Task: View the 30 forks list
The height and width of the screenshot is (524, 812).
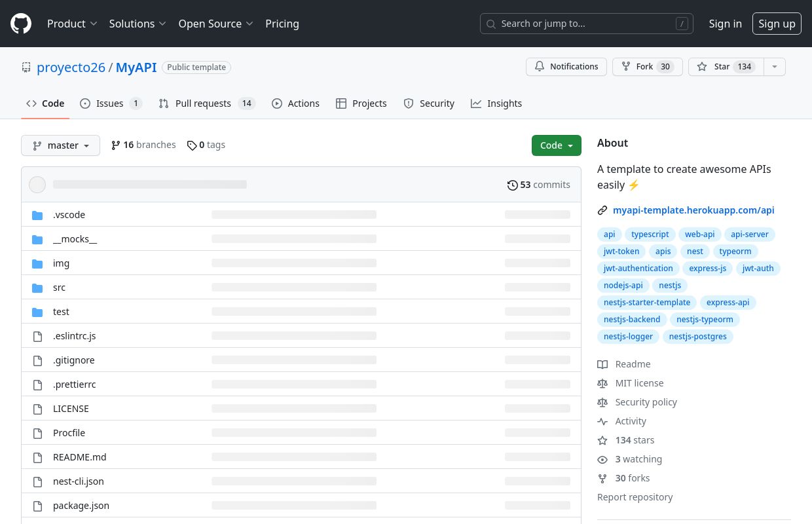Action: [623, 478]
